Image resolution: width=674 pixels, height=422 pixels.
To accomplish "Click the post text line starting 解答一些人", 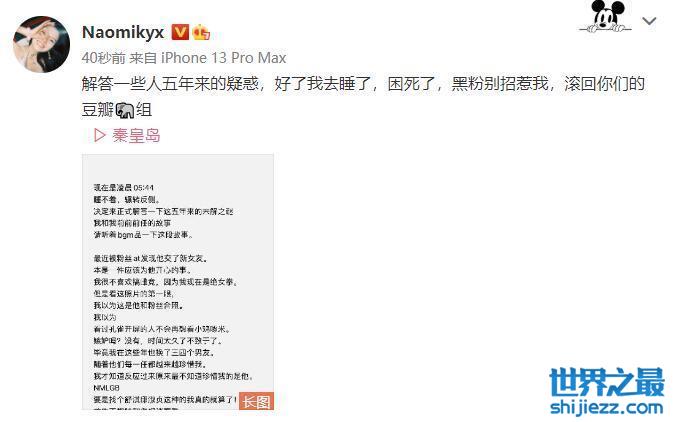I will (x=363, y=84).
